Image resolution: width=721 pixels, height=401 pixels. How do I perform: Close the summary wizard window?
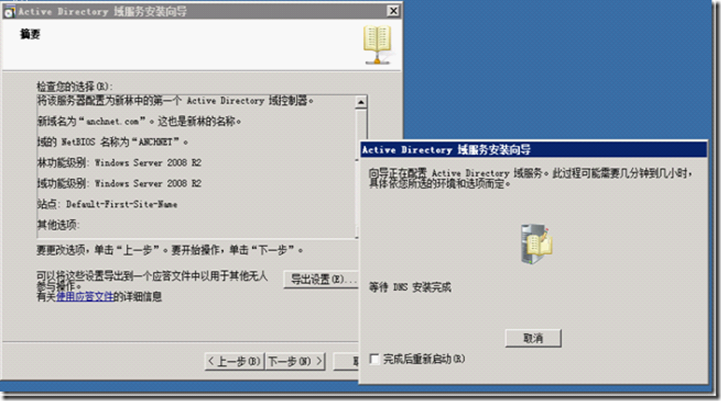(393, 11)
